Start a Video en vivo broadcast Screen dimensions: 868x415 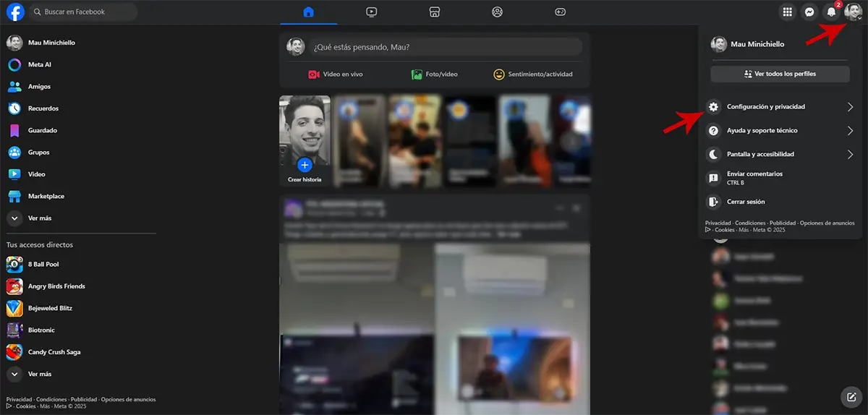336,74
